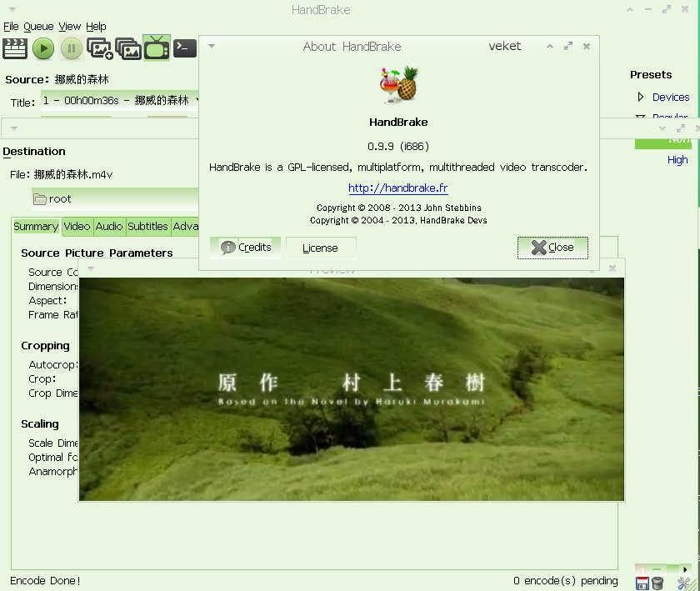The image size is (700, 591).
Task: Open the File menu
Action: click(11, 27)
